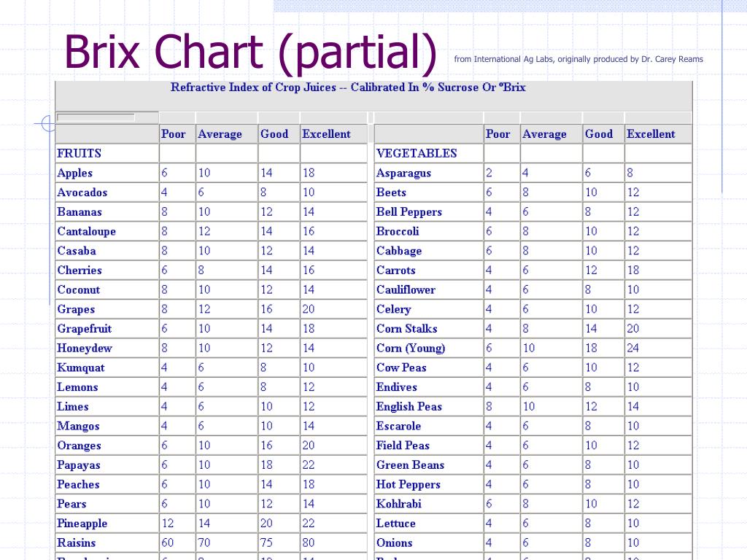Click the Honeydew row label
747x560 pixels.
[x=85, y=349]
